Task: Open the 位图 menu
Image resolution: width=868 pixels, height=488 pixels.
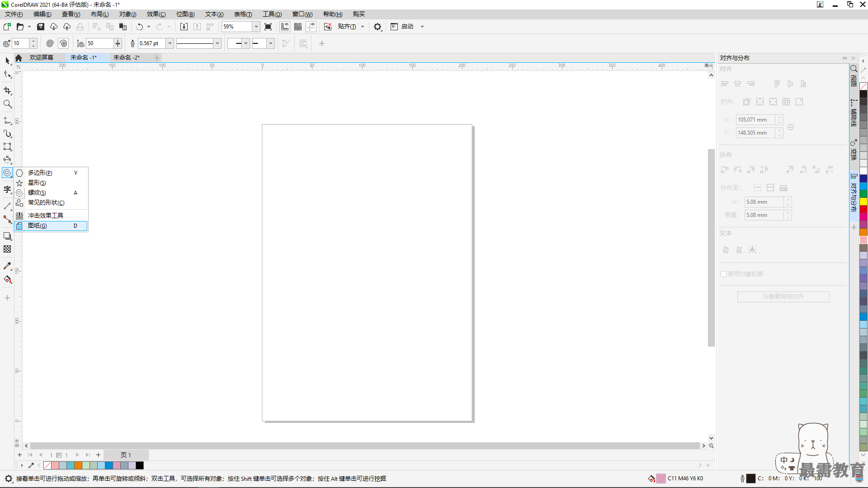Action: click(x=185, y=14)
